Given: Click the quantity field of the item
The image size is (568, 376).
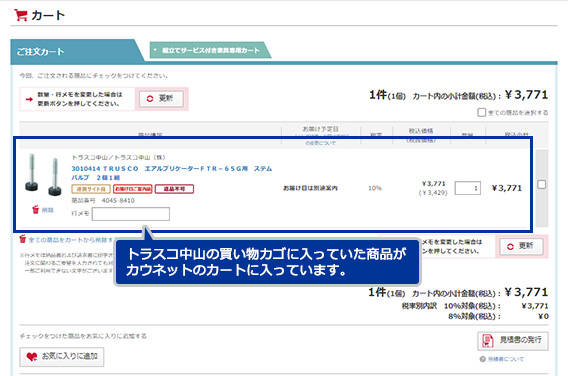Looking at the screenshot, I should 468,188.
